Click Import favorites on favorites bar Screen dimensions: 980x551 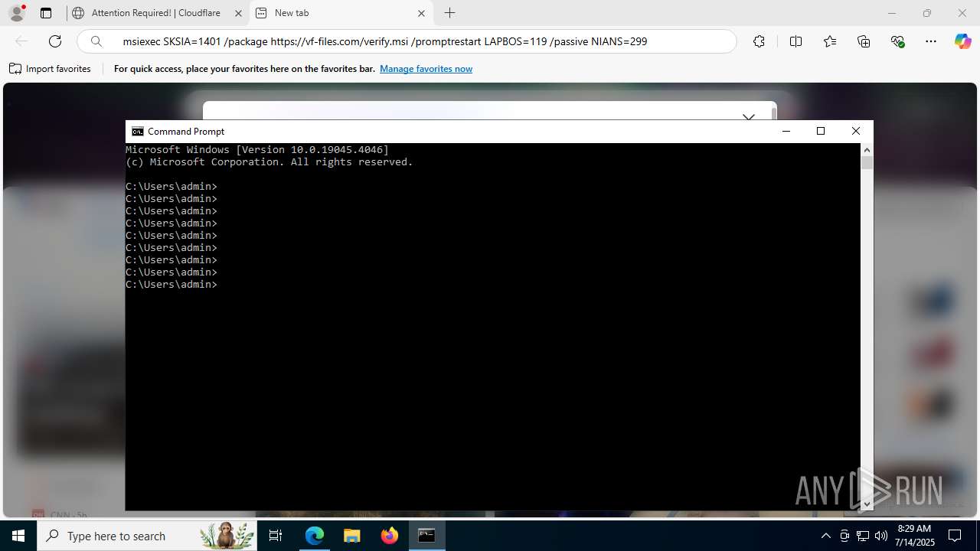pyautogui.click(x=51, y=69)
